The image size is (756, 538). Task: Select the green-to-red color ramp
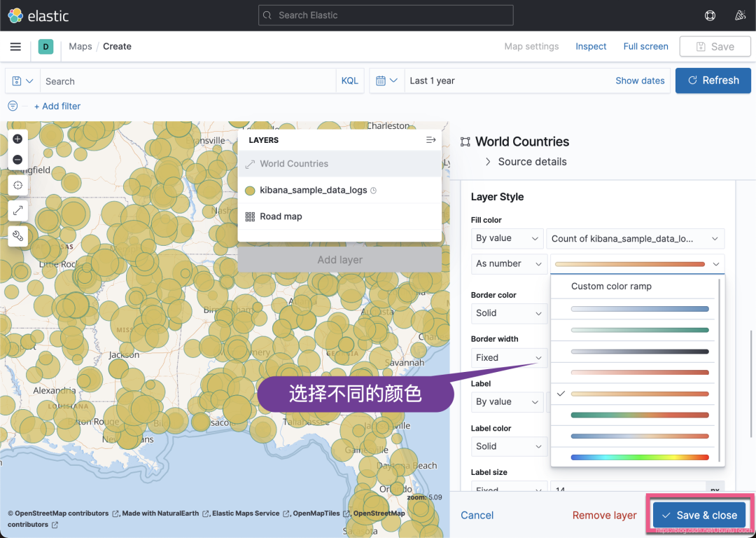640,415
